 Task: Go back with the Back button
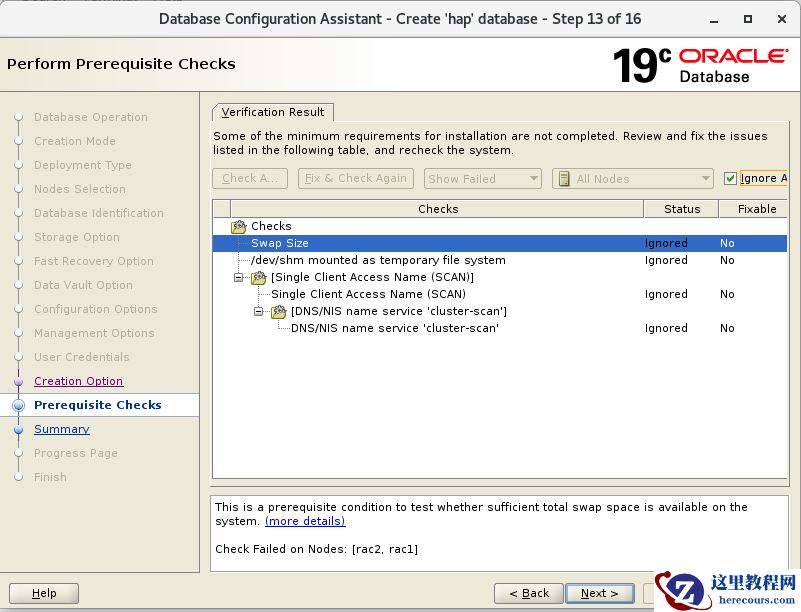(529, 593)
